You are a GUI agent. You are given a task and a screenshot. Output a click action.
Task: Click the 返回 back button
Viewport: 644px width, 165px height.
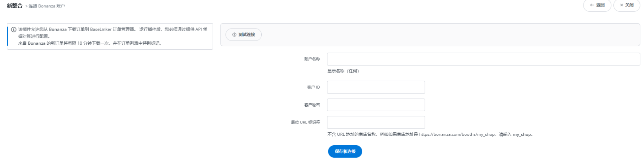[x=597, y=5]
